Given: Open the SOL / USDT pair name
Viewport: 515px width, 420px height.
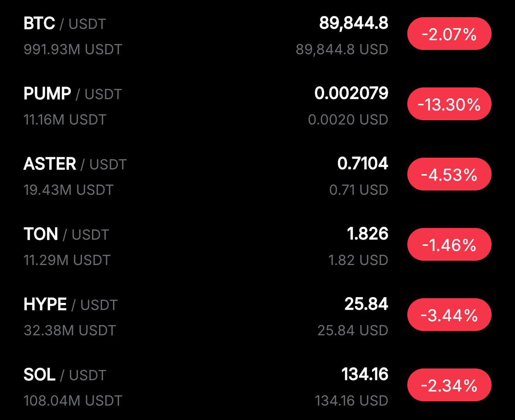Looking at the screenshot, I should tap(65, 375).
